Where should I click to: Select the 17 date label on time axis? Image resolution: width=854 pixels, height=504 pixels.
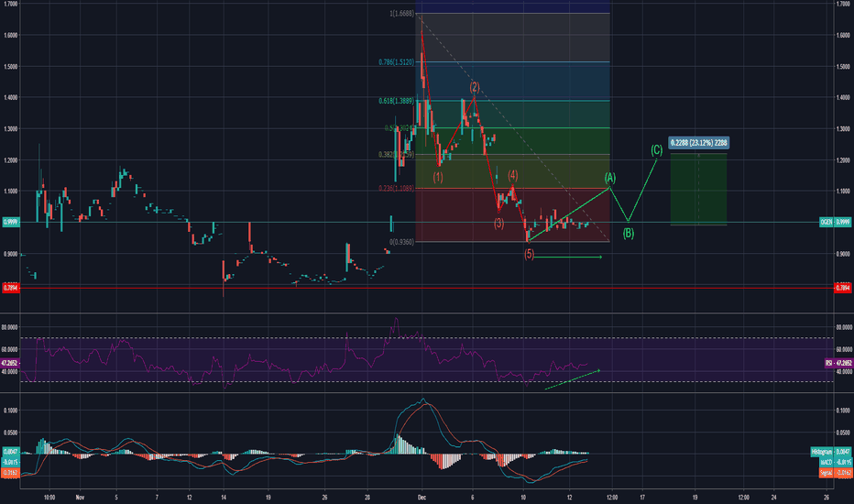tap(642, 498)
